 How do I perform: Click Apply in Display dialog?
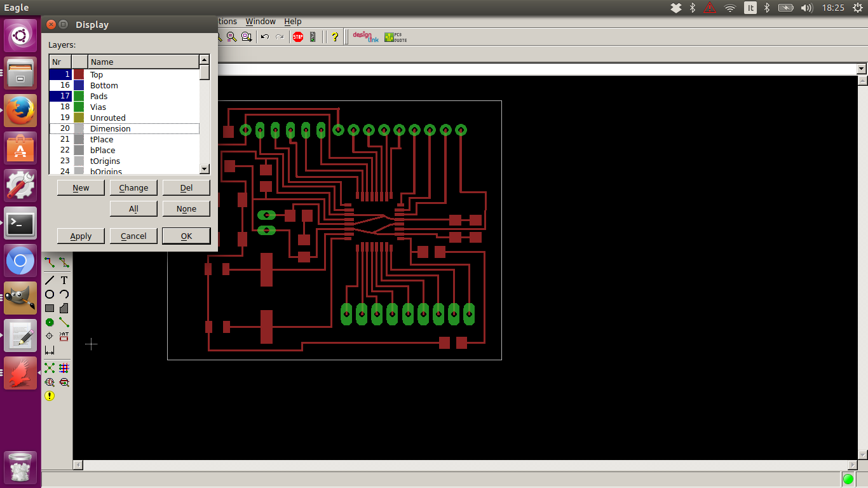pyautogui.click(x=81, y=236)
